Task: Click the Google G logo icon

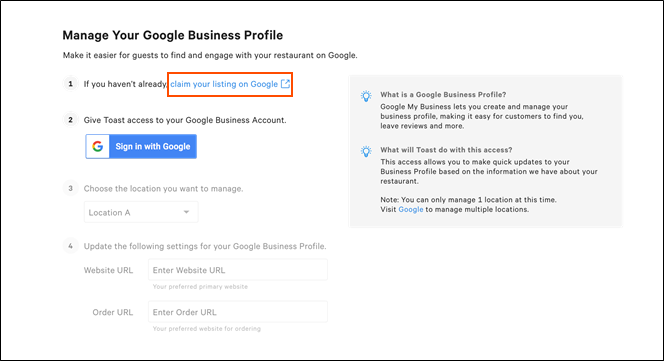Action: (98, 147)
